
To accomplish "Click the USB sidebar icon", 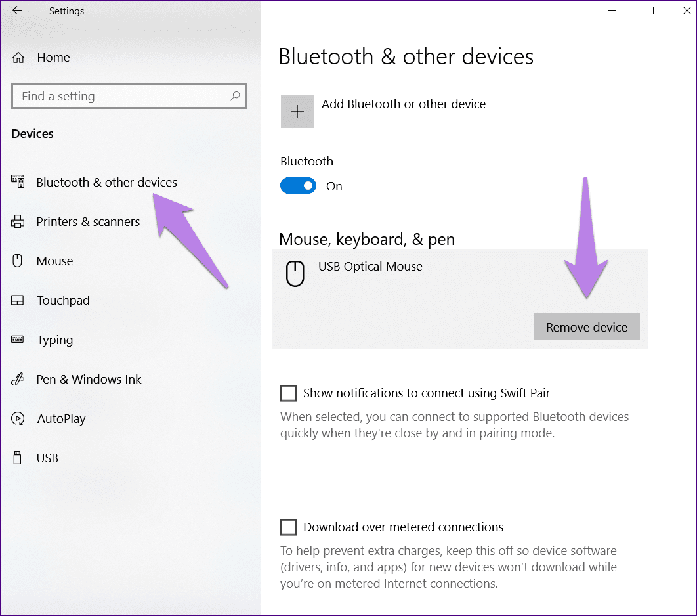I will click(x=17, y=458).
